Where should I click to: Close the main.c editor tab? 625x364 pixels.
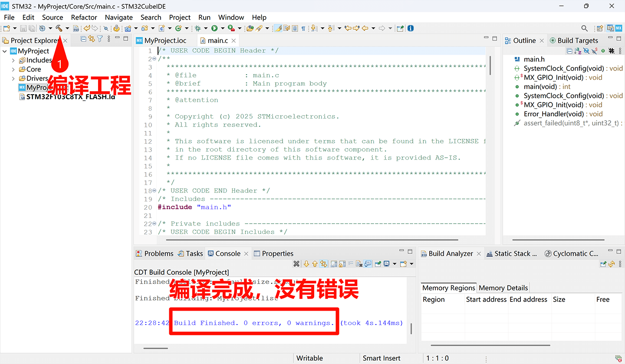coord(234,40)
